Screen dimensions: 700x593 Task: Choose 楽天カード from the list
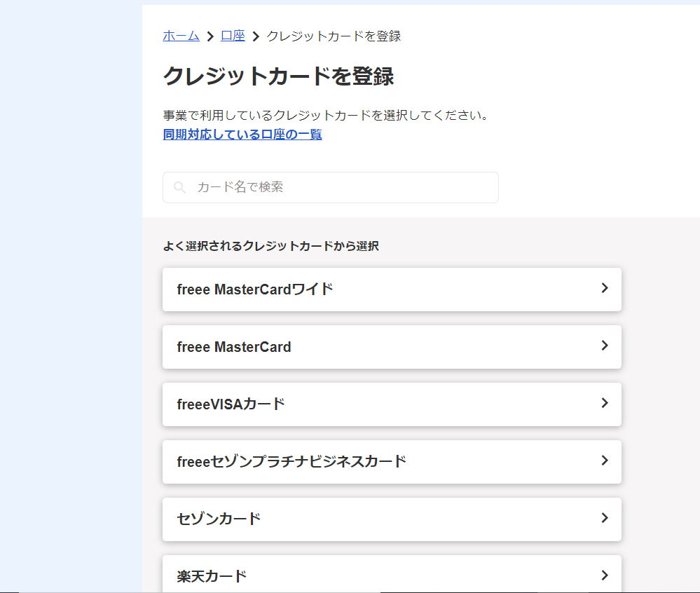tap(392, 574)
